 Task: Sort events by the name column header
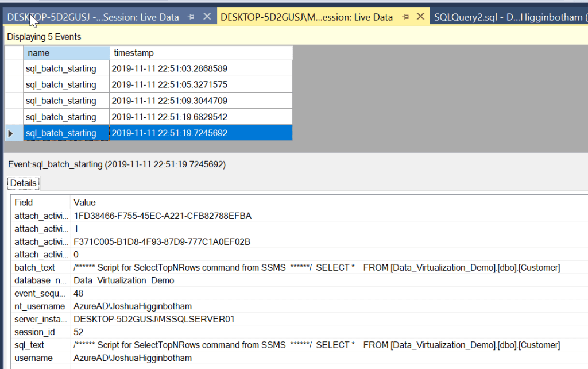coord(66,53)
